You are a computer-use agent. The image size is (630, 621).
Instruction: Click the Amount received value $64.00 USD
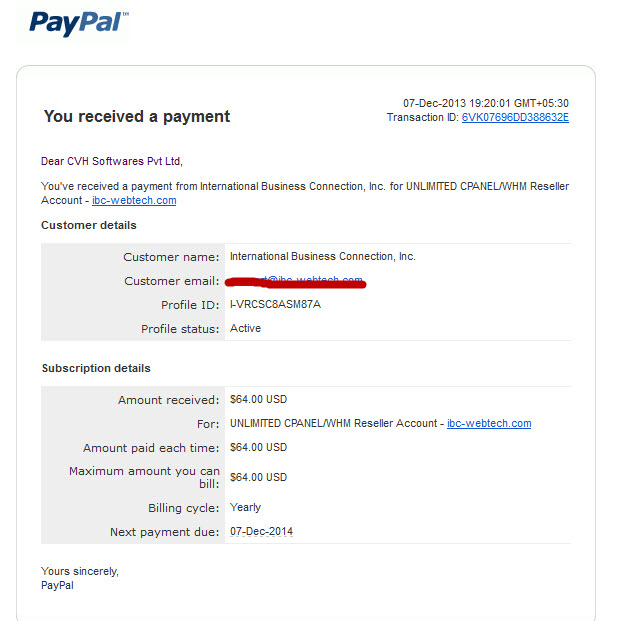click(x=258, y=399)
